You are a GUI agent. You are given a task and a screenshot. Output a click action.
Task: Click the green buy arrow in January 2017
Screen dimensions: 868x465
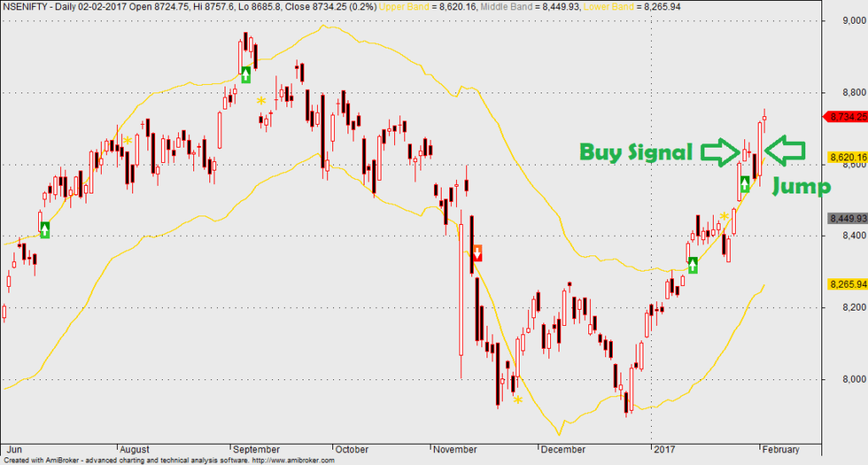click(x=692, y=265)
